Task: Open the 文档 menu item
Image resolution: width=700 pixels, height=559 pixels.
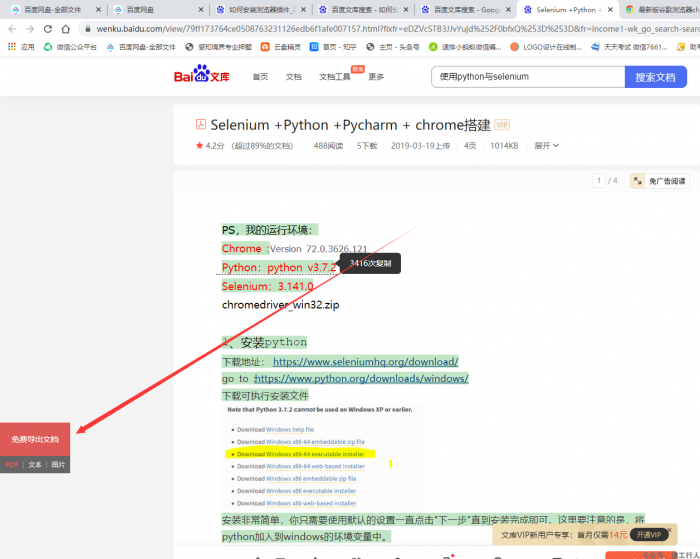Action: coord(293,77)
